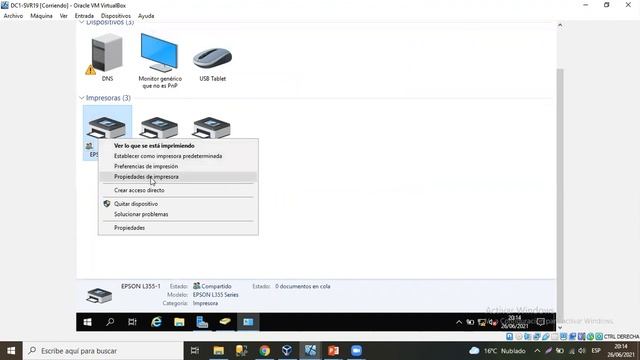Screen dimensions: 640x360
Task: Open Server Manager in the guest taskbar
Action: (202, 322)
